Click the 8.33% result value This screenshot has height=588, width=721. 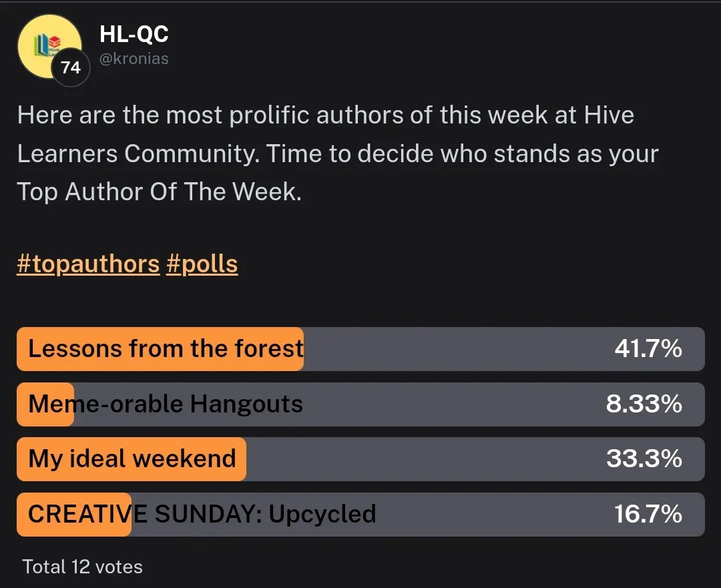coord(644,404)
